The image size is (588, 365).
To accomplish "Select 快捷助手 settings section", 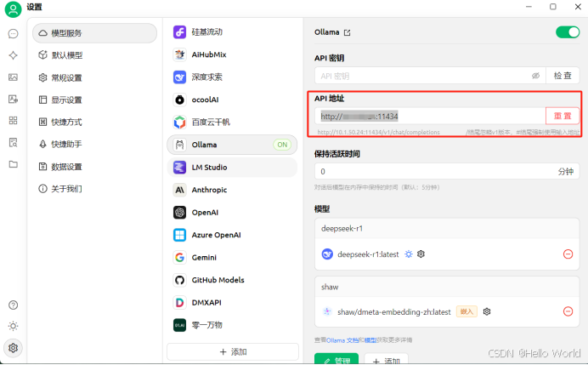I will pos(94,144).
